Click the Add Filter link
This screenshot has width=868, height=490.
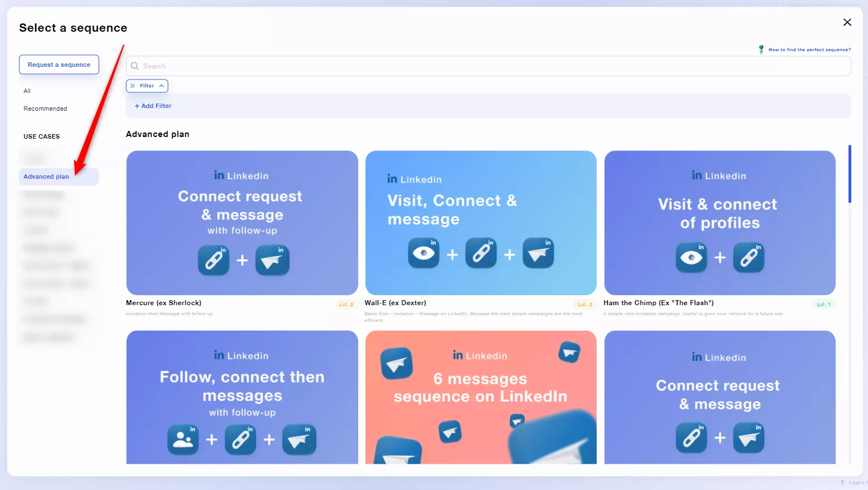point(152,106)
